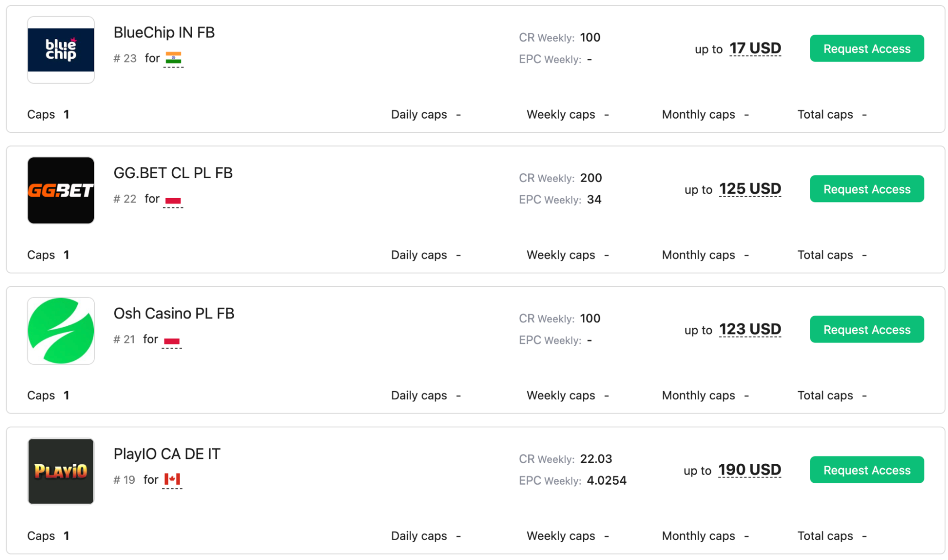Request access to GG.BET CL PL FB
This screenshot has width=948, height=560.
coord(866,189)
